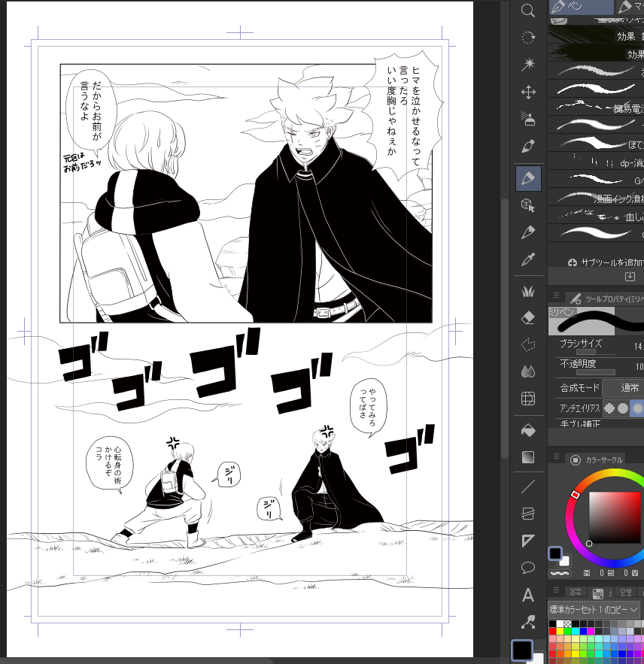Select the ぼて brush preset

coord(596,144)
